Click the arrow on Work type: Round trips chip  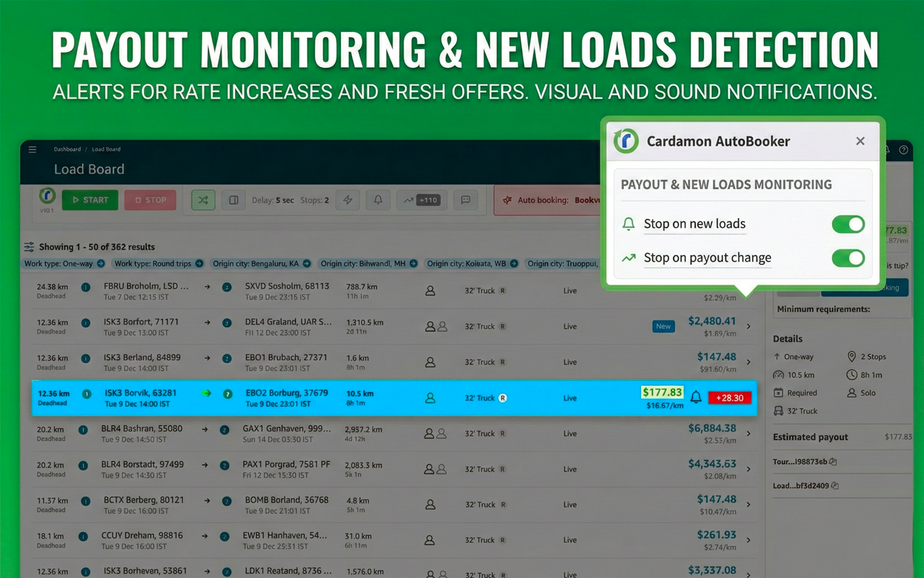pos(199,264)
